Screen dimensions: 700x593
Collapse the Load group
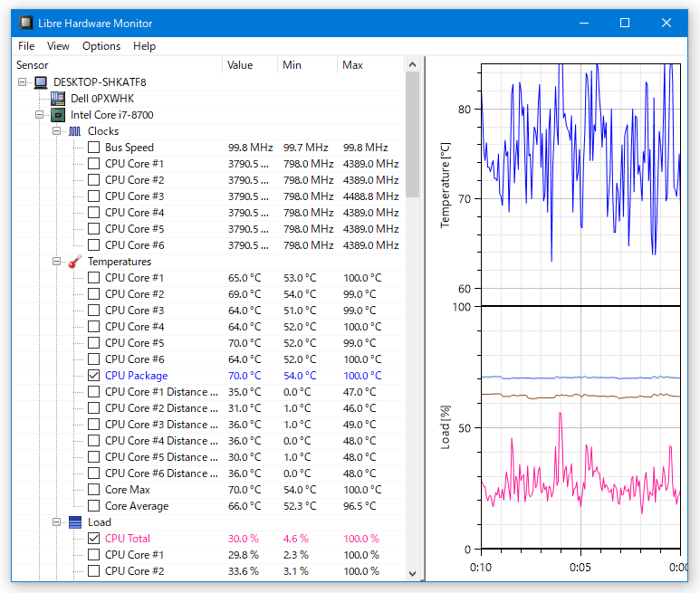click(x=57, y=522)
